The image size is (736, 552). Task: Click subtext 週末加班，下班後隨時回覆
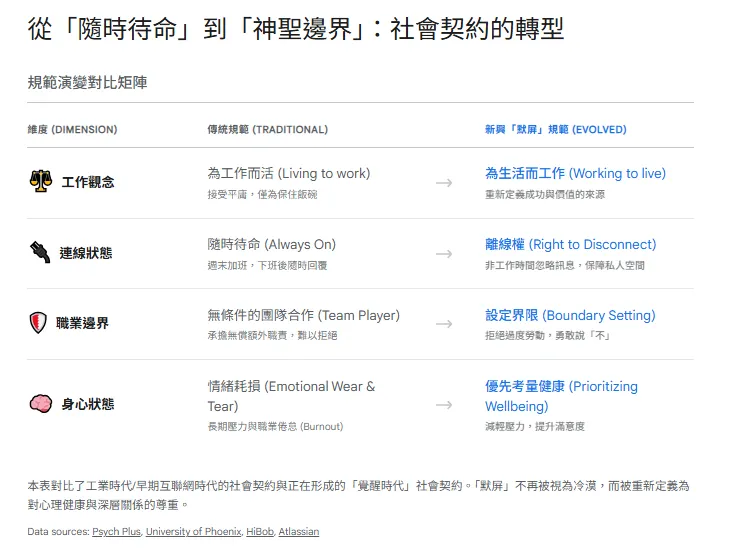point(267,266)
